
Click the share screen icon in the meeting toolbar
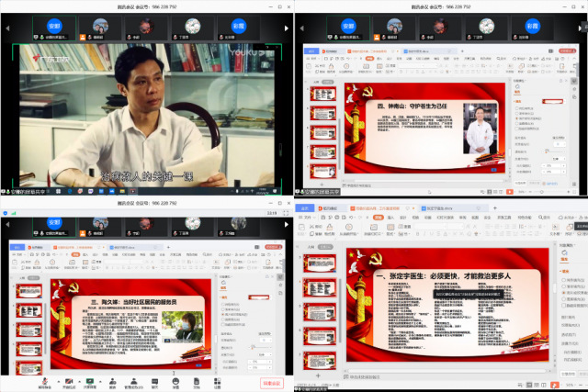tap(90, 379)
